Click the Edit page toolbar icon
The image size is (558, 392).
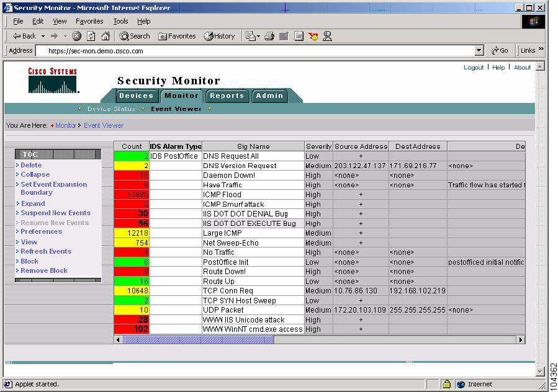coord(284,36)
